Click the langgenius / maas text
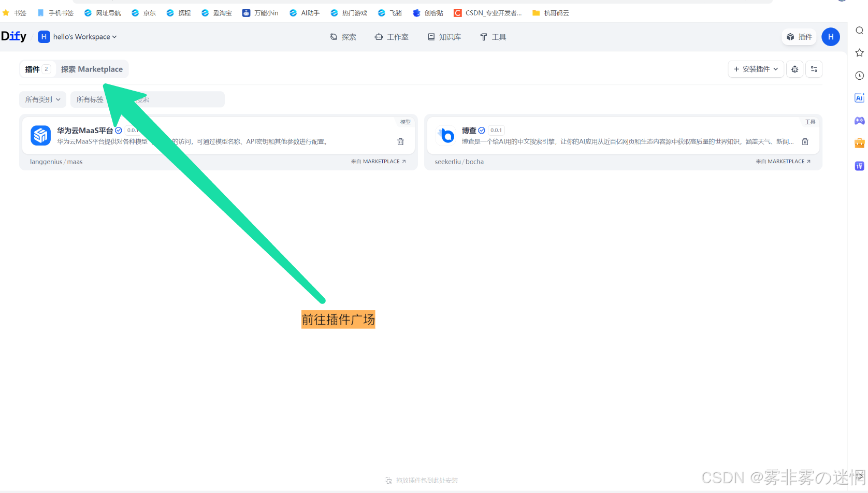 click(56, 162)
